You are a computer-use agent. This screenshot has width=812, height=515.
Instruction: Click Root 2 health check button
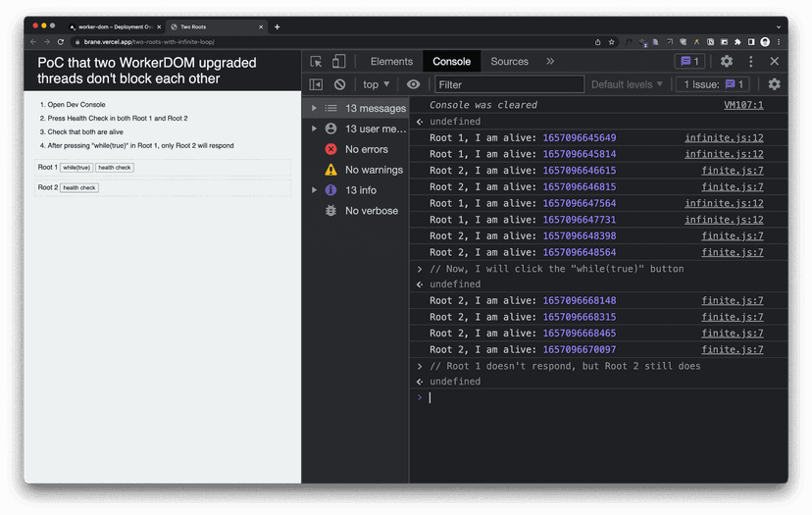pos(79,187)
